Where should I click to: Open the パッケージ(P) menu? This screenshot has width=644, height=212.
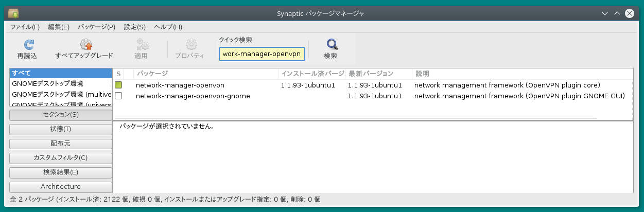[x=96, y=27]
